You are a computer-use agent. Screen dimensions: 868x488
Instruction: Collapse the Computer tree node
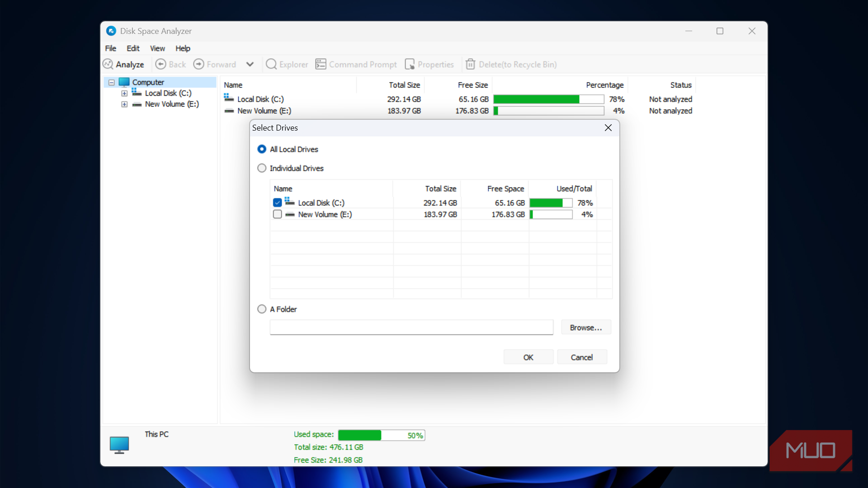click(x=112, y=83)
